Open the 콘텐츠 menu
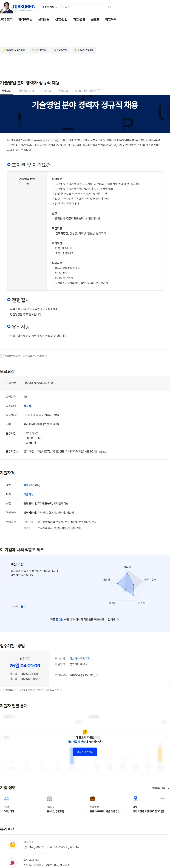The image size is (170, 868). pyautogui.click(x=95, y=19)
